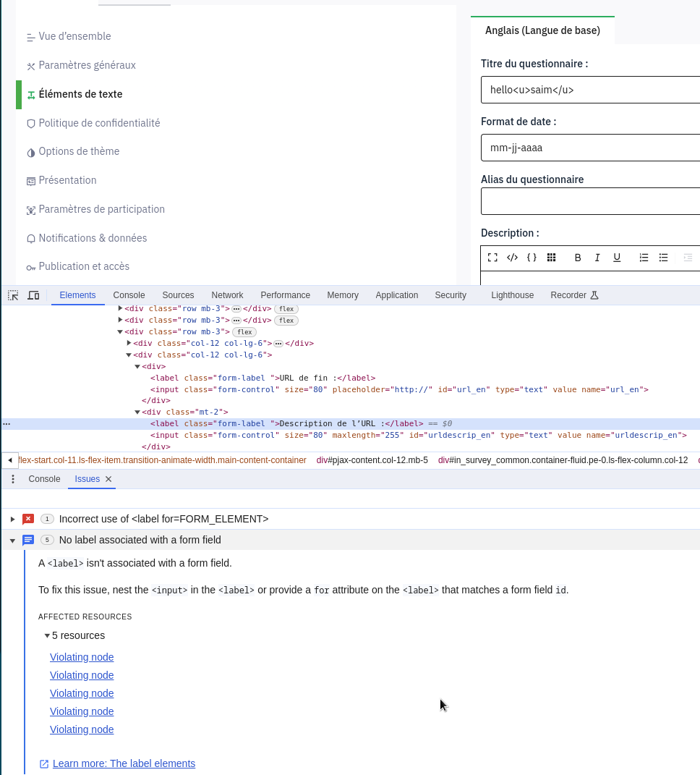Collapse 'No label associated with a form field'
Viewport: 700px width, 775px height.
(x=12, y=541)
